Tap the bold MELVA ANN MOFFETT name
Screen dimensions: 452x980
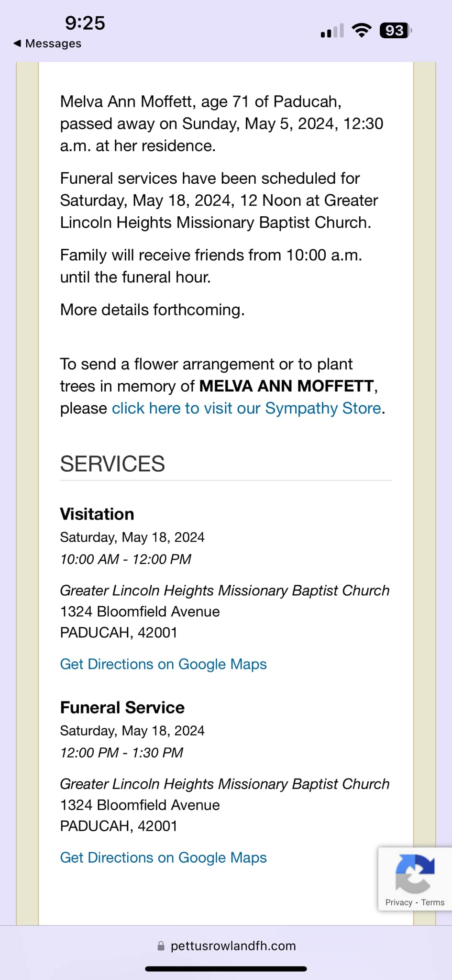coord(287,386)
